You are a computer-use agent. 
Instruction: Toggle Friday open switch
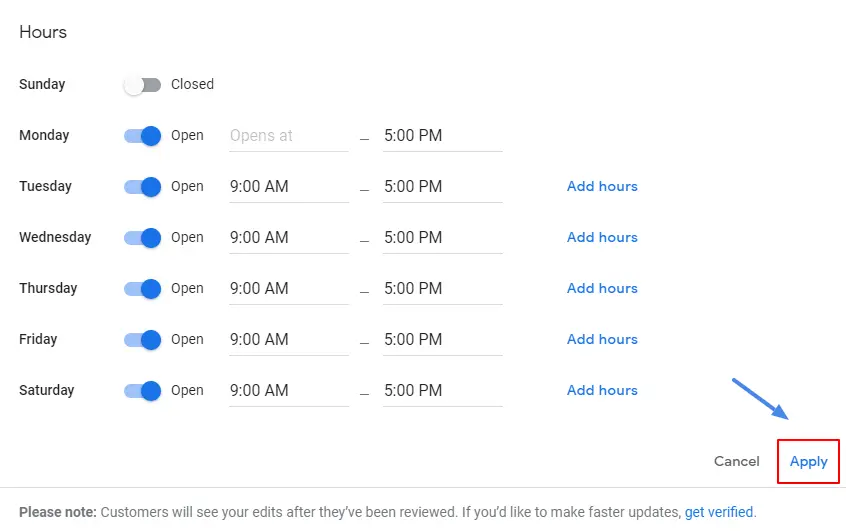[142, 340]
